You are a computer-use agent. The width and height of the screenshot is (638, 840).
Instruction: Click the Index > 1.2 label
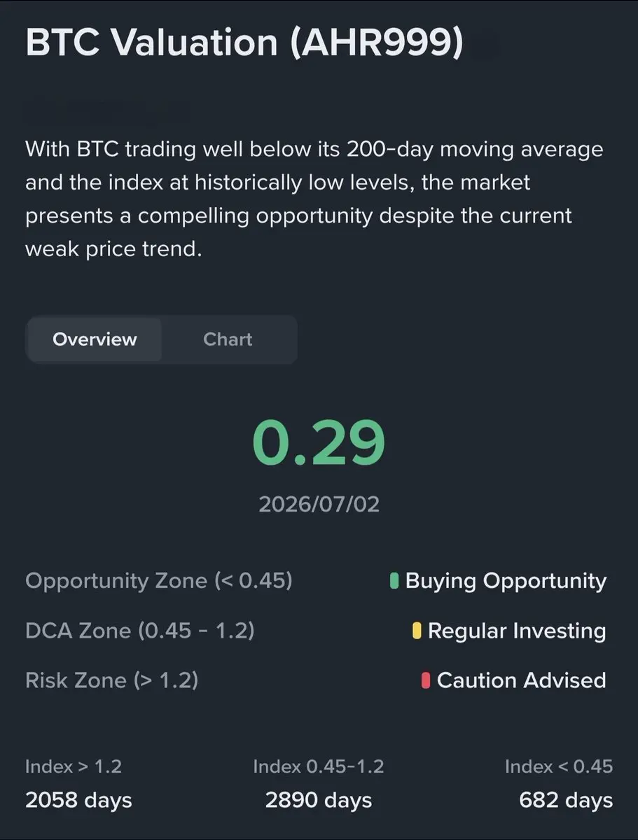coord(74,766)
